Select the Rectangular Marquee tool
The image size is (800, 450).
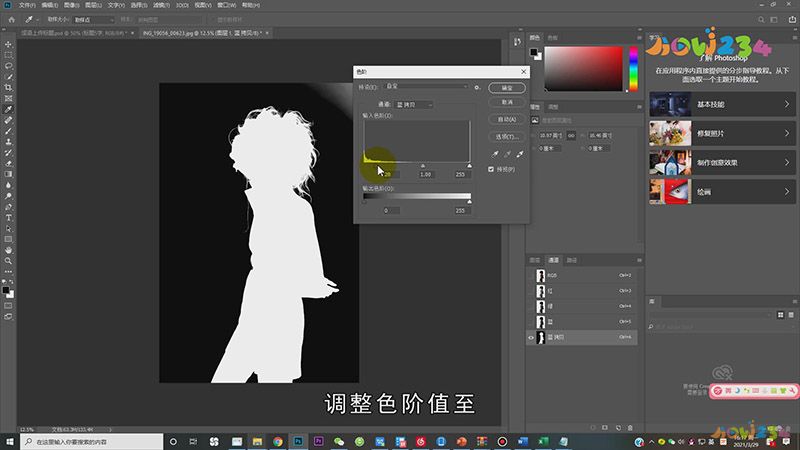click(8, 55)
